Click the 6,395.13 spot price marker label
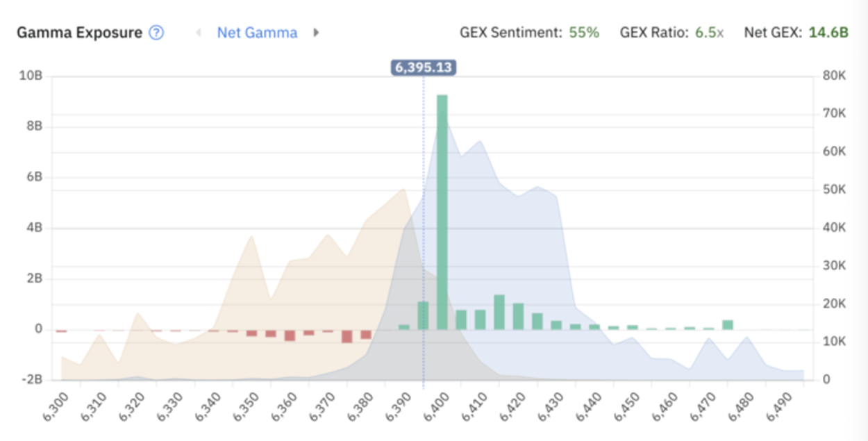This screenshot has width=868, height=441. 424,67
